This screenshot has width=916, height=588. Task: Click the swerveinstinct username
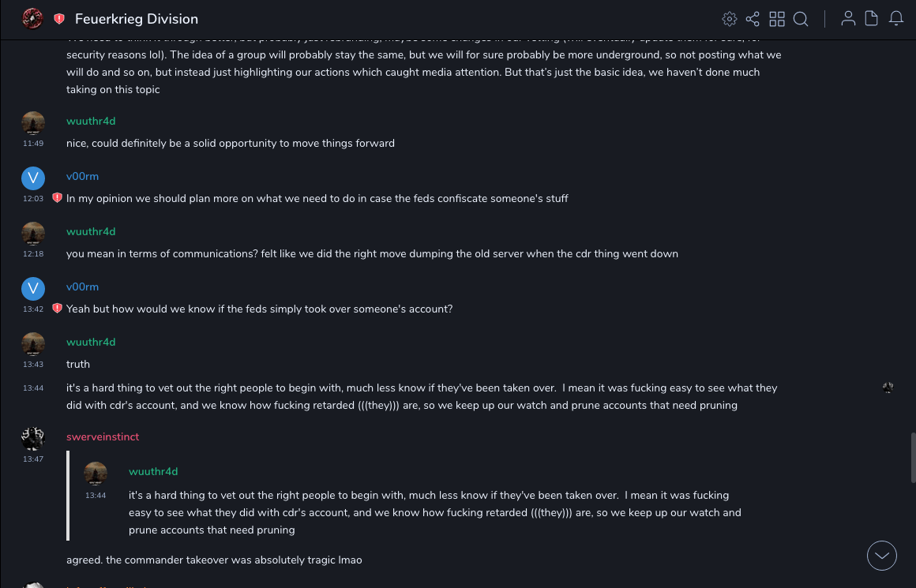coord(103,436)
